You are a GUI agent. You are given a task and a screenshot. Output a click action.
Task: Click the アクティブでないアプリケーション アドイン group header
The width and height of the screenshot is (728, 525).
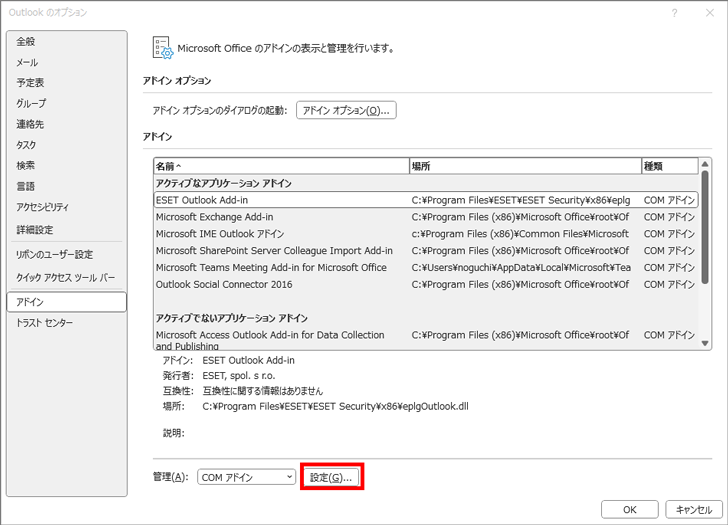(232, 318)
